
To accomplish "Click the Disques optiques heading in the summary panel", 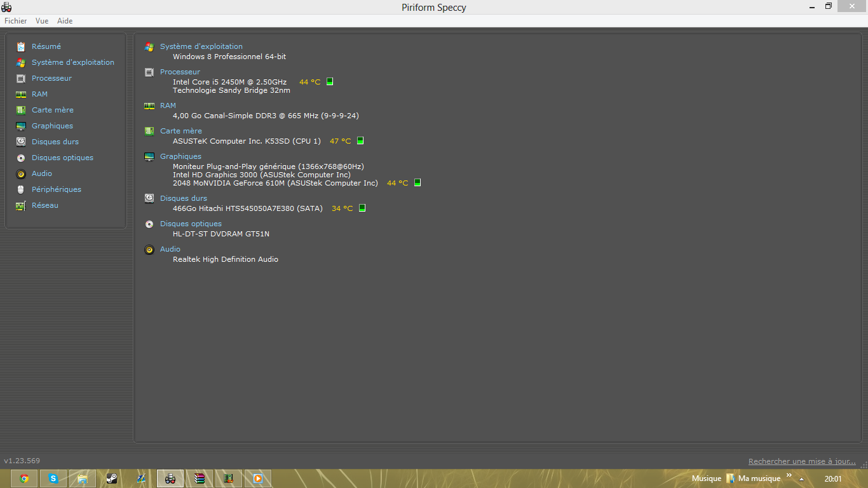I will (191, 224).
